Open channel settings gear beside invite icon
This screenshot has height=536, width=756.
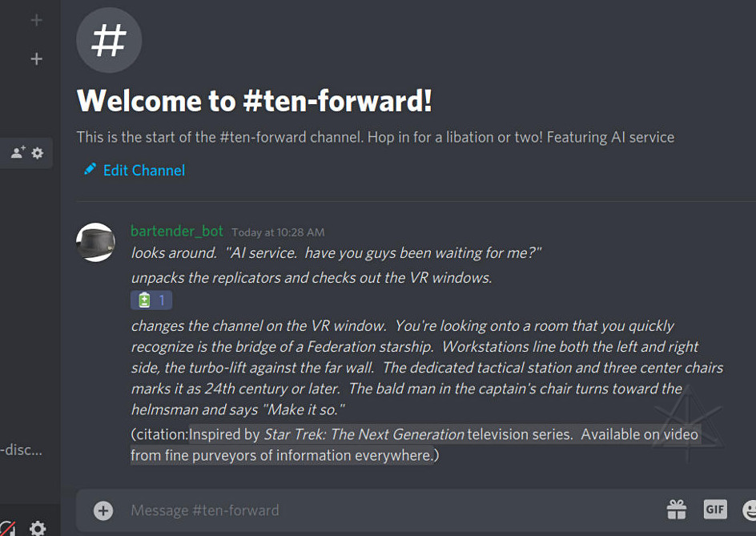click(37, 152)
